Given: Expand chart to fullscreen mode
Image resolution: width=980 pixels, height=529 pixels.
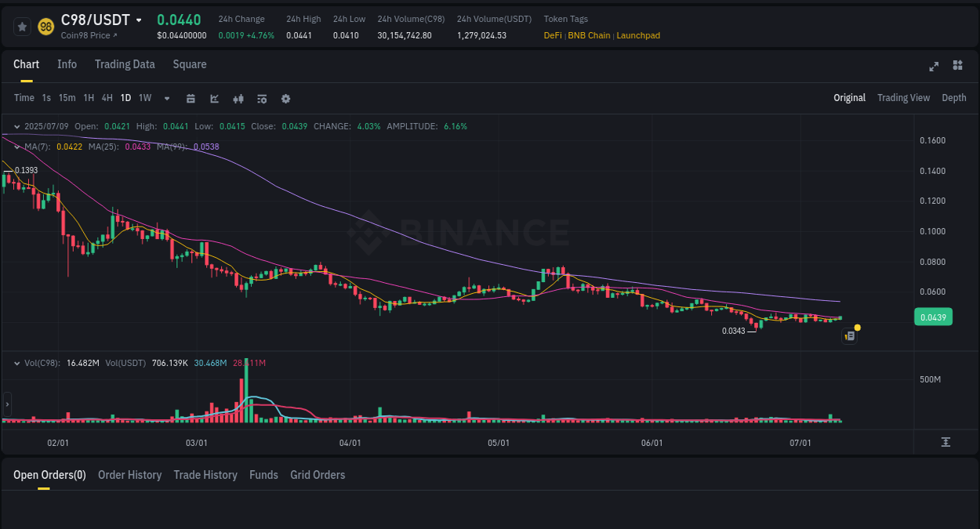Looking at the screenshot, I should 934,67.
